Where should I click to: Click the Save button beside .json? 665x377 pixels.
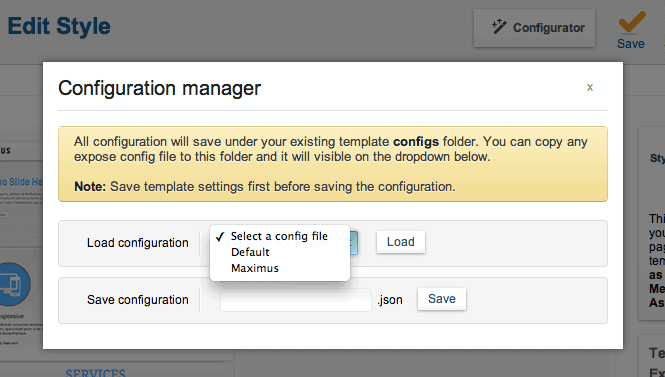pyautogui.click(x=441, y=299)
